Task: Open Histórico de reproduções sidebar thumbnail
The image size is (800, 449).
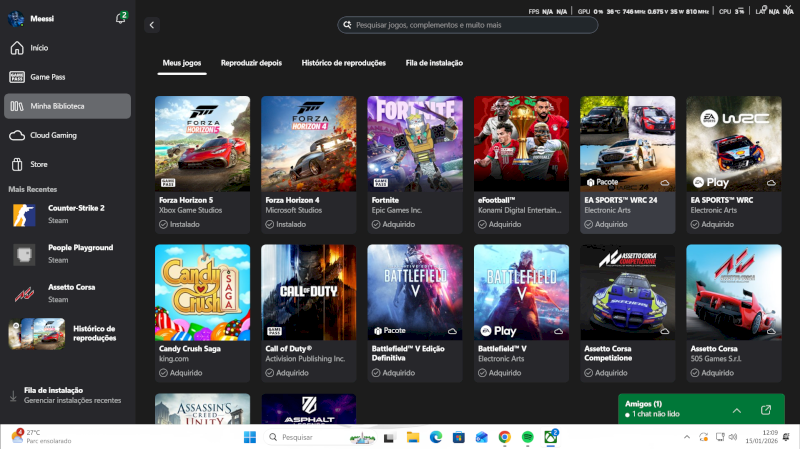Action: pyautogui.click(x=37, y=334)
